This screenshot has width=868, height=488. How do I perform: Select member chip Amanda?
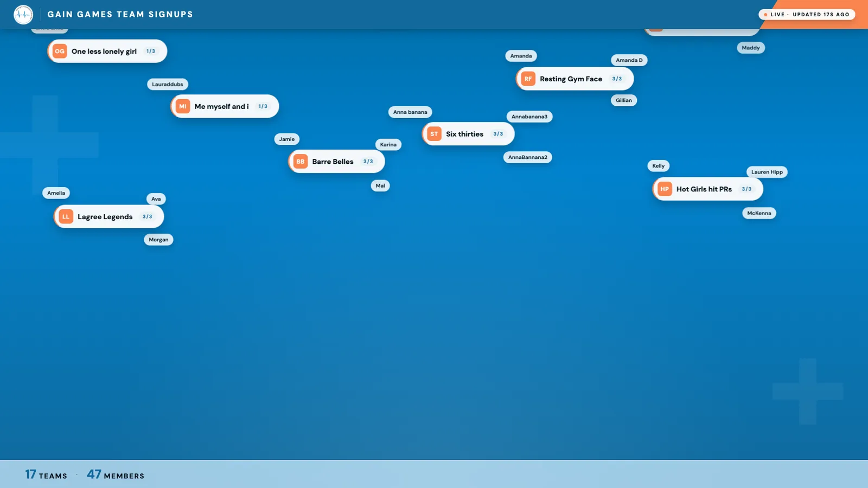tap(521, 56)
